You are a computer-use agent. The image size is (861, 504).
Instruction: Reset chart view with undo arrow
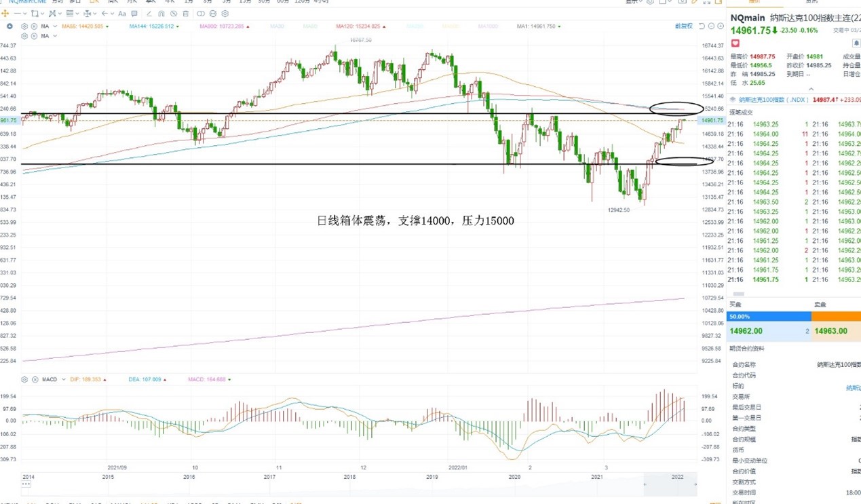[702, 26]
